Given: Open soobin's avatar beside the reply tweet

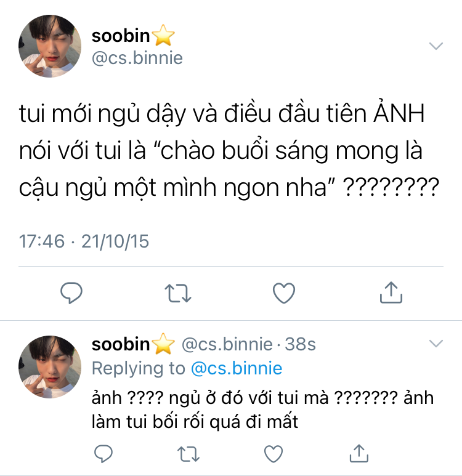Looking at the screenshot, I should [x=50, y=367].
